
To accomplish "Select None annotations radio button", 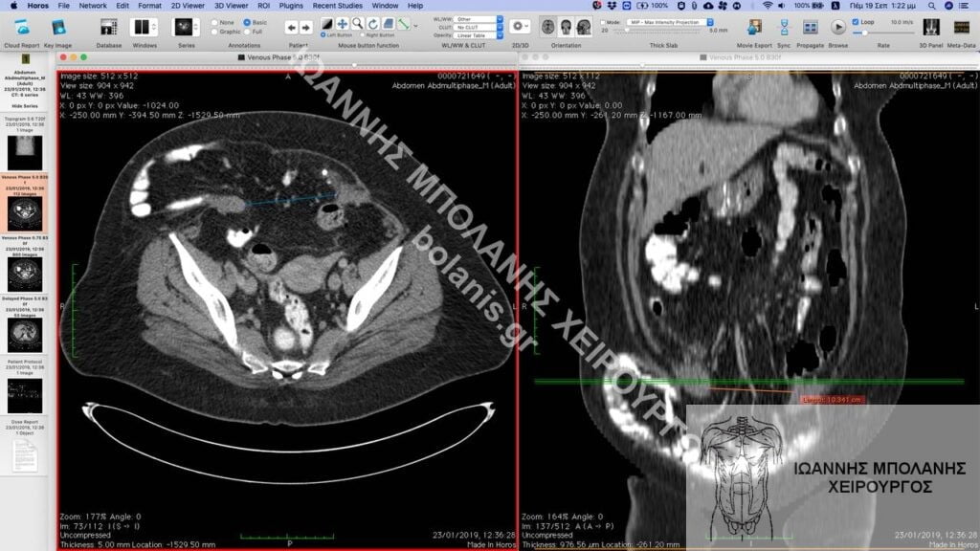I will click(x=214, y=23).
